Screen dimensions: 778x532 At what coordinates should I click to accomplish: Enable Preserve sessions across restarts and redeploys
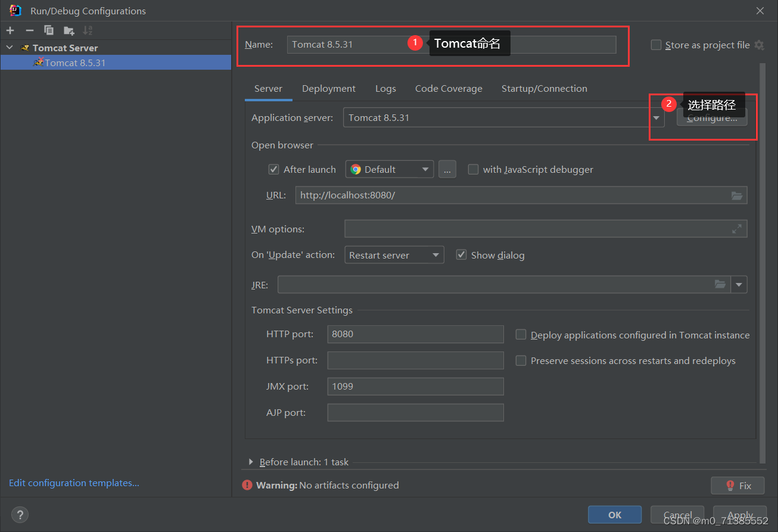[521, 360]
